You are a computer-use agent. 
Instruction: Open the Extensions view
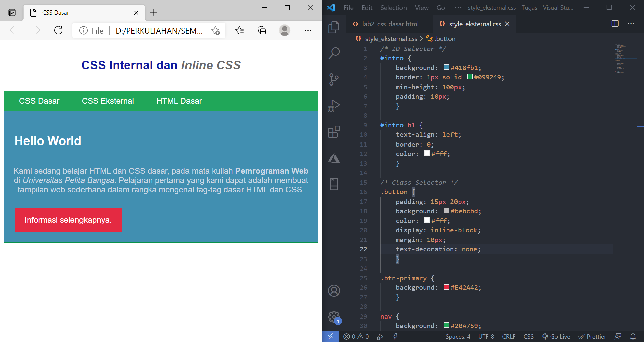[334, 132]
